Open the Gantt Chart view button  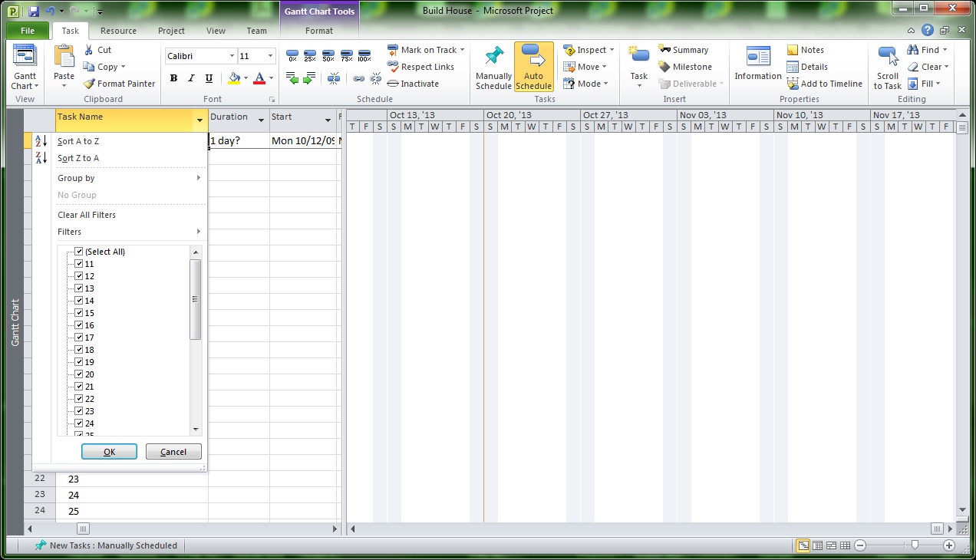coord(25,67)
